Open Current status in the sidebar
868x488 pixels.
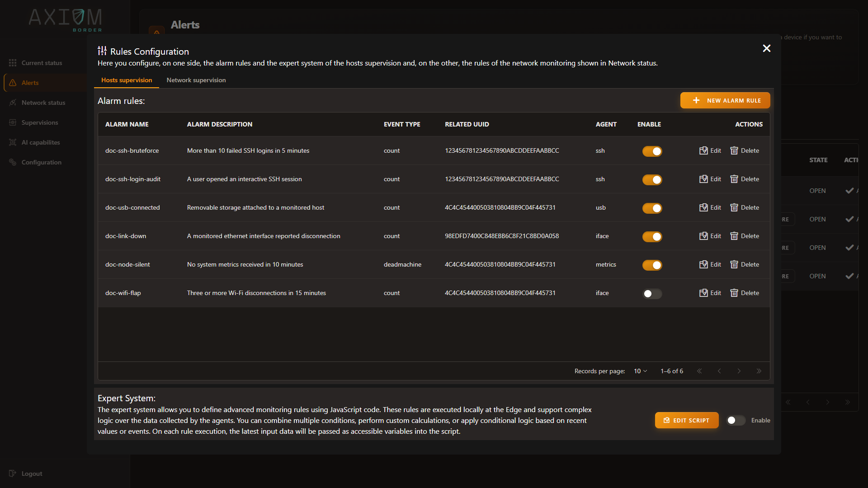pos(42,63)
